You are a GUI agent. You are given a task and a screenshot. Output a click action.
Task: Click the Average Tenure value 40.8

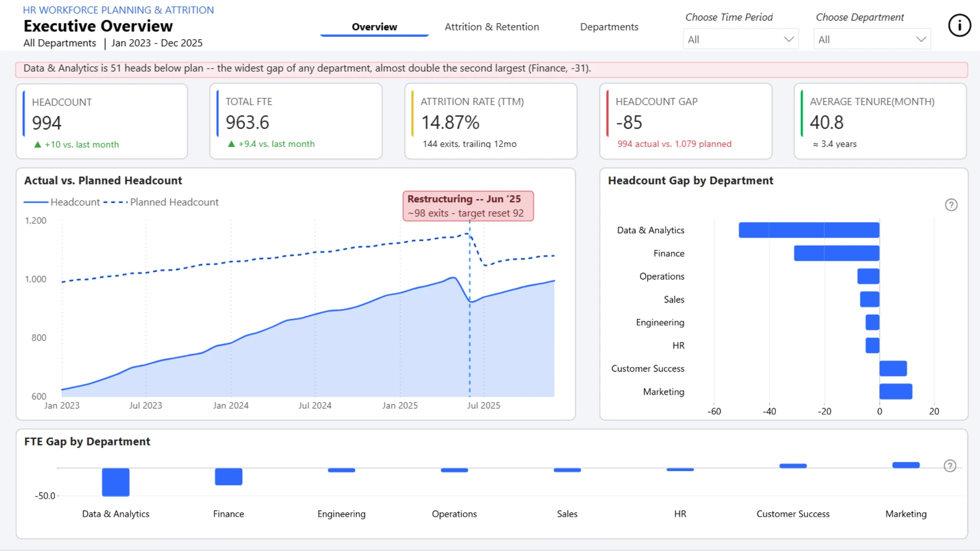click(826, 122)
